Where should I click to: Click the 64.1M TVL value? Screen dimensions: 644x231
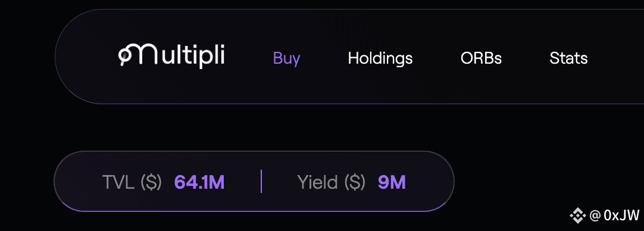[199, 182]
